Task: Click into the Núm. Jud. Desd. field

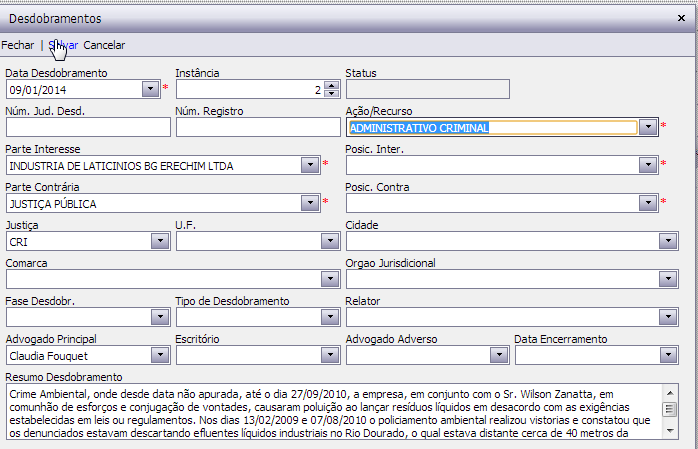Action: point(88,127)
